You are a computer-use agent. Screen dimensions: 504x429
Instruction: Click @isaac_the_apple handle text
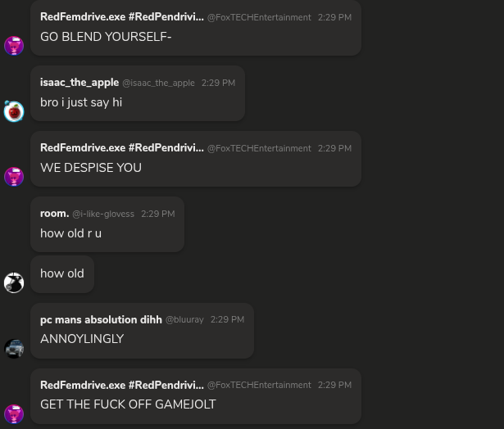[x=158, y=84]
